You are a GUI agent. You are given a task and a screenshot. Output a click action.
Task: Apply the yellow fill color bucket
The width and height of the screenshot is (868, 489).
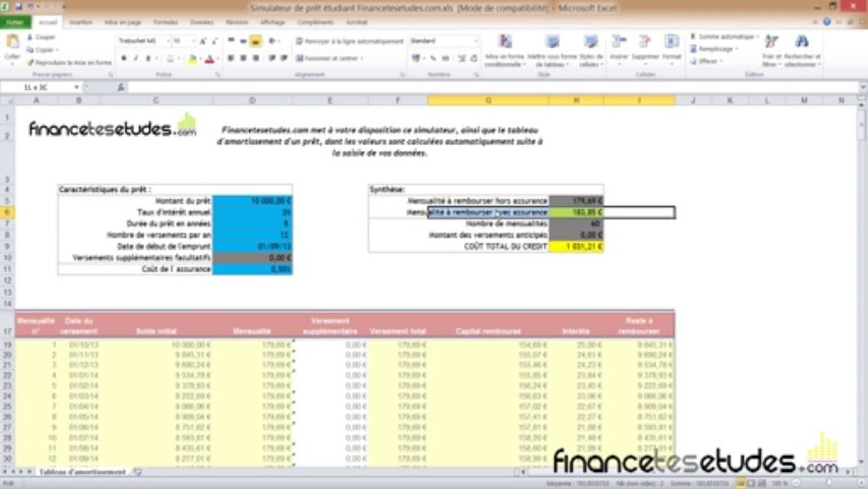click(192, 59)
